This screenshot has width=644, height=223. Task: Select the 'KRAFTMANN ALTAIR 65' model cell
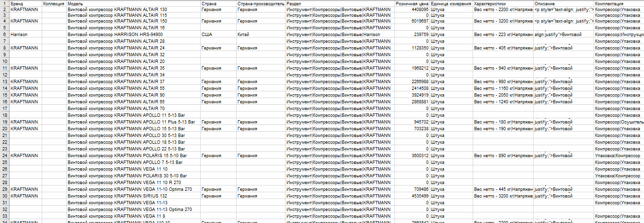click(133, 102)
